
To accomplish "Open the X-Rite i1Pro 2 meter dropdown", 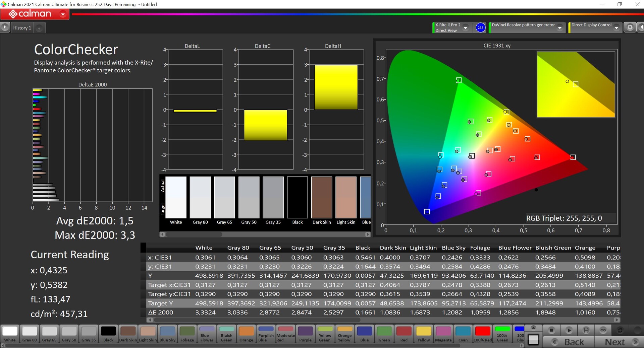I will pos(466,28).
